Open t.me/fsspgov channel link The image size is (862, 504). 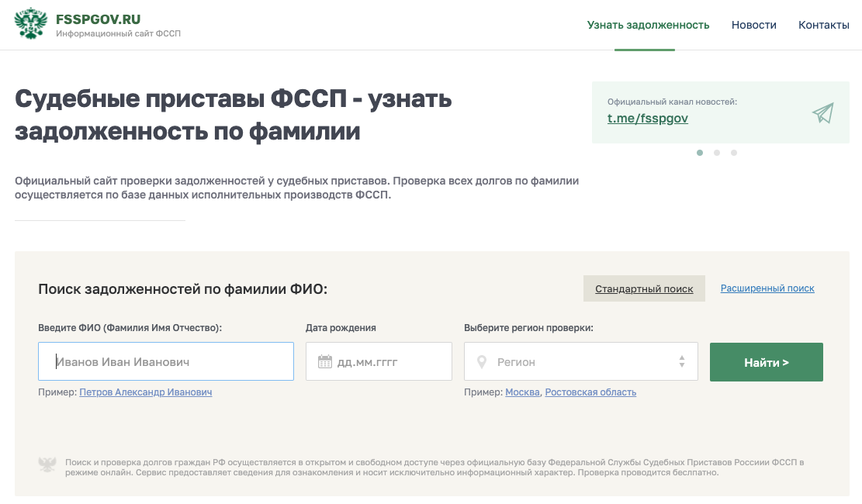(x=648, y=118)
